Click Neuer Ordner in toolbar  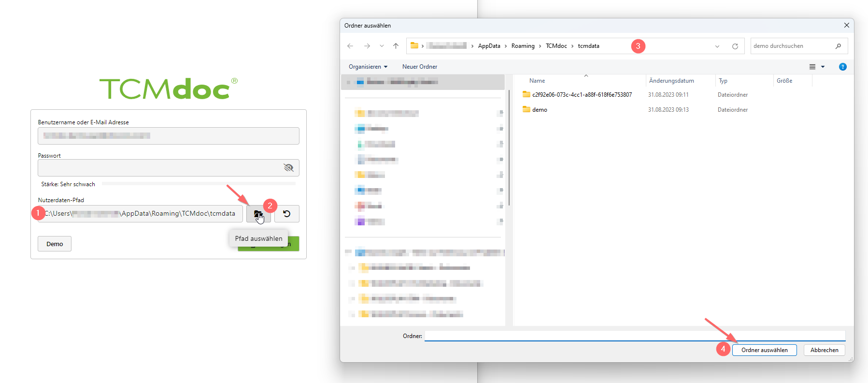419,67
